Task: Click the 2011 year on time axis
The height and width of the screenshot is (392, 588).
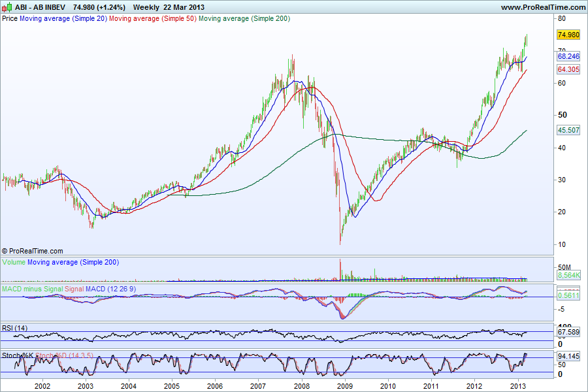Action: point(431,386)
